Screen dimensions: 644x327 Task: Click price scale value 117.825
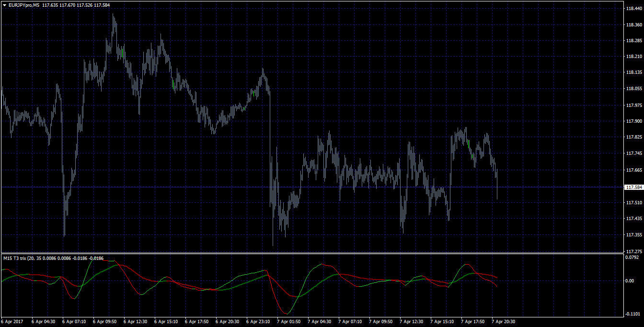(x=633, y=137)
